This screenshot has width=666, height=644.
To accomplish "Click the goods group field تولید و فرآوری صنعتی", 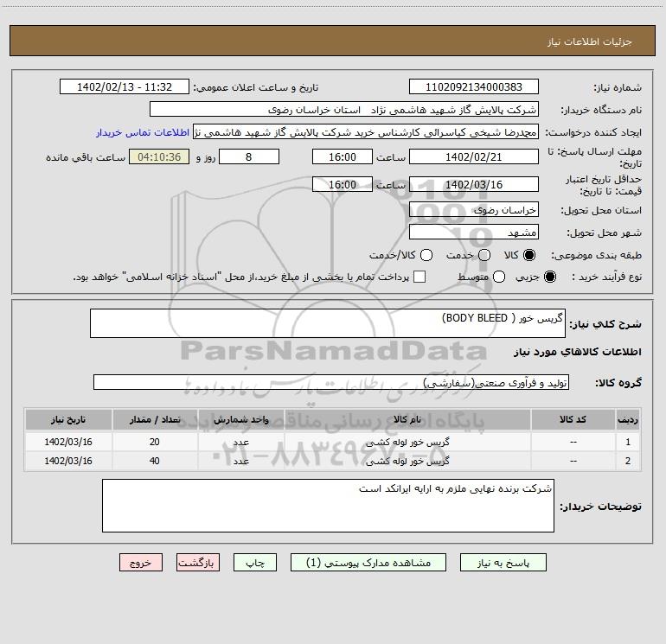I will point(331,382).
